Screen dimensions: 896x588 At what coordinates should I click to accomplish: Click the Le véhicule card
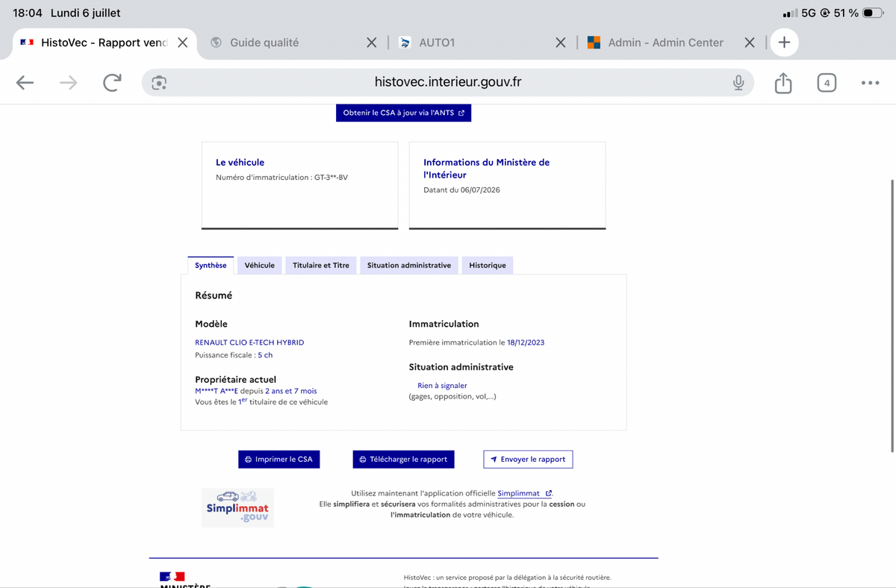(299, 185)
